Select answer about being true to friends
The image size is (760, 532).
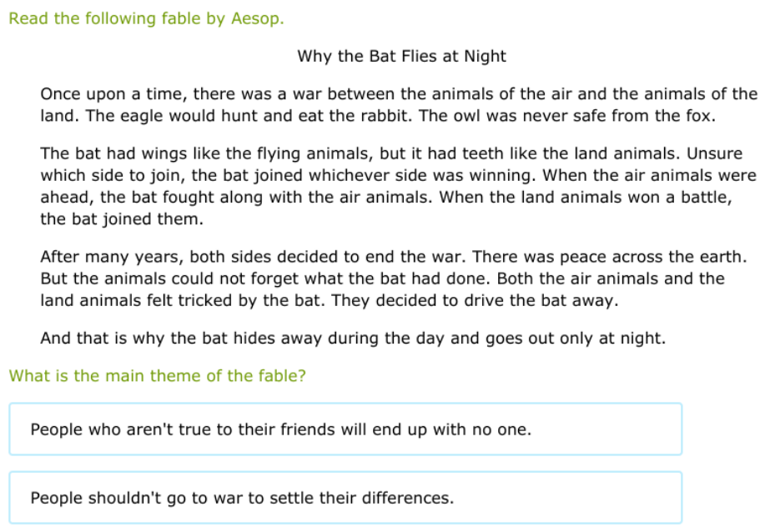coord(280,430)
